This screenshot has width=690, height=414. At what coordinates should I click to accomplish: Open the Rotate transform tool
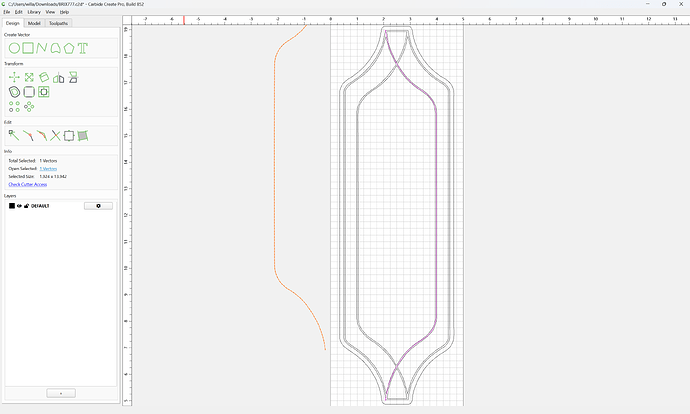coord(44,77)
